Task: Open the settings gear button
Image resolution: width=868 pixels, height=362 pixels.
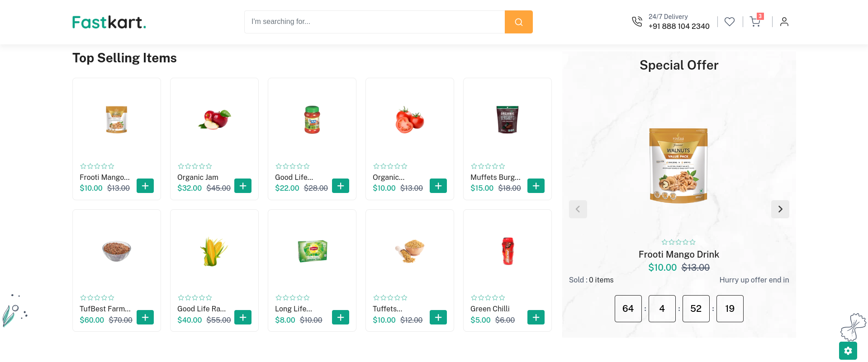Action: (x=848, y=351)
